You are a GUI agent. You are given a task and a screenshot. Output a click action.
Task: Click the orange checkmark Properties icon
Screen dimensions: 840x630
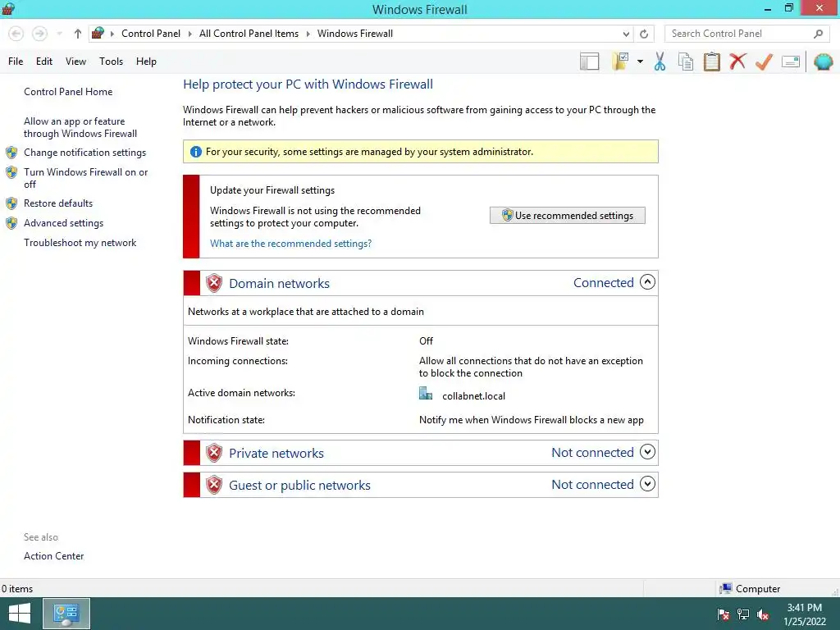coord(764,62)
